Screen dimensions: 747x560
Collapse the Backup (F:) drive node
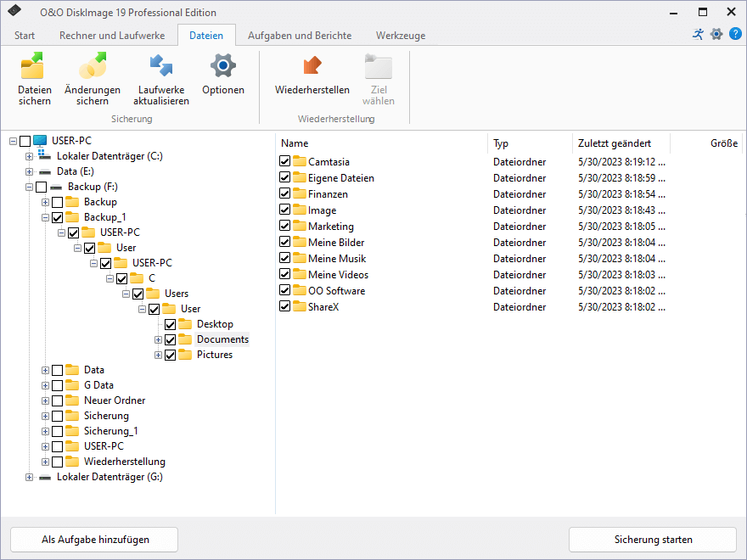(29, 188)
